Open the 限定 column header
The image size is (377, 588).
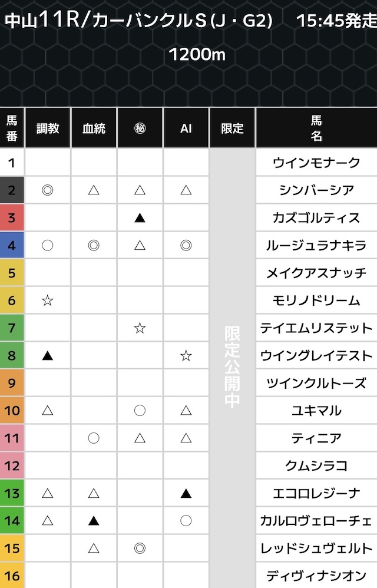(232, 128)
